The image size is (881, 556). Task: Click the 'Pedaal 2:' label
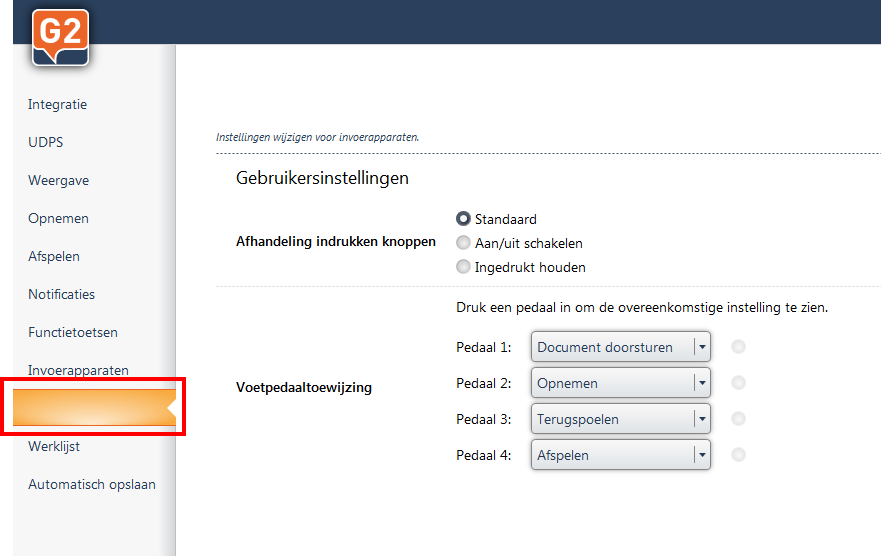click(x=484, y=384)
